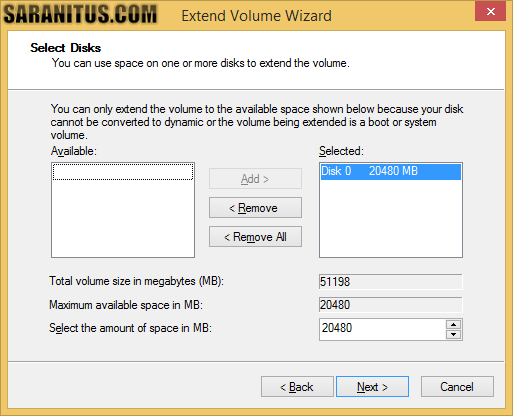Screen dimensions: 513x416
Task: Click the Add > button
Action: point(255,179)
